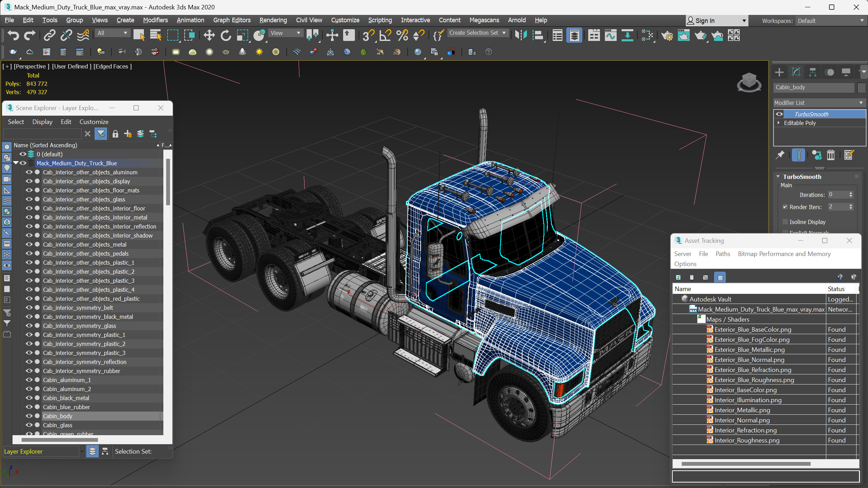Select the Select and Uniform Scale tool
The image size is (868, 488).
click(242, 35)
